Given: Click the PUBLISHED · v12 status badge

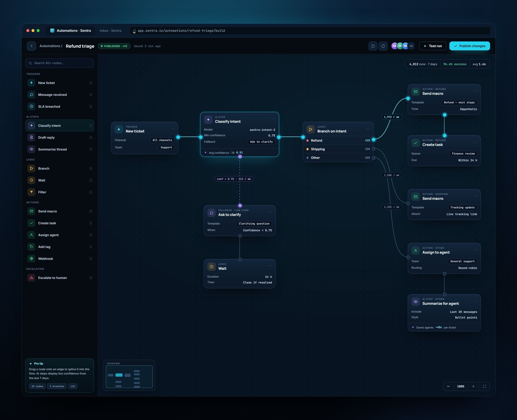Looking at the screenshot, I should [x=114, y=46].
